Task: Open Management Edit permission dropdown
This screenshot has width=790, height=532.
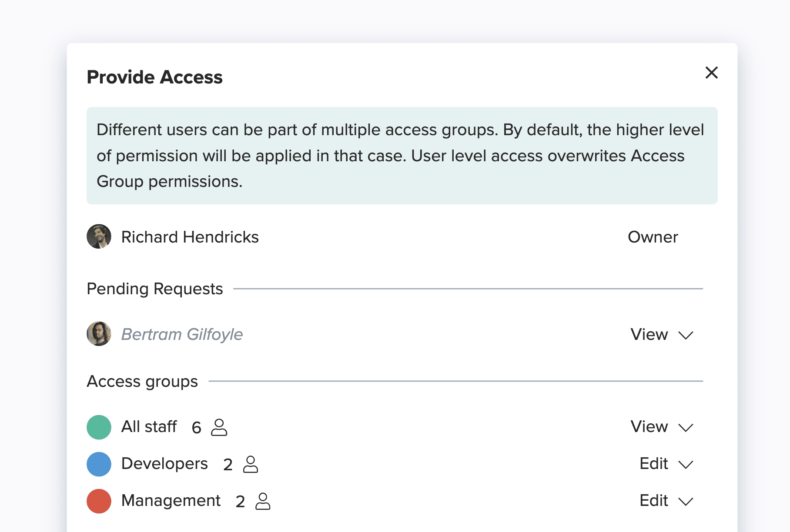Action: (x=666, y=501)
